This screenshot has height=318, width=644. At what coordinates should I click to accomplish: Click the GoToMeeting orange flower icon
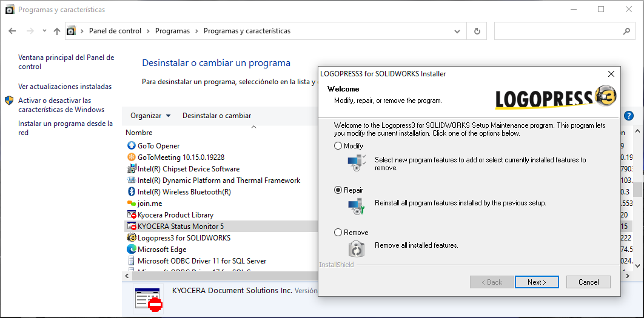(x=132, y=157)
